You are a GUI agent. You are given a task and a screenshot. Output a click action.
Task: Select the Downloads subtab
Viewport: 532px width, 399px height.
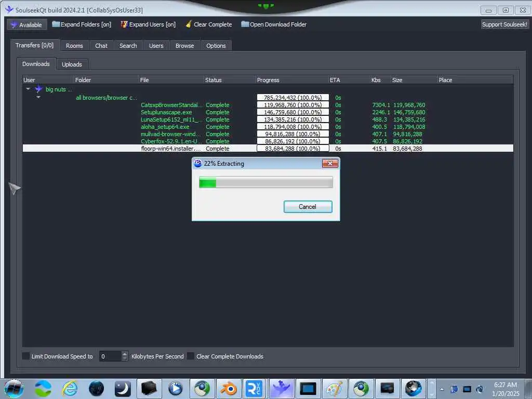36,64
